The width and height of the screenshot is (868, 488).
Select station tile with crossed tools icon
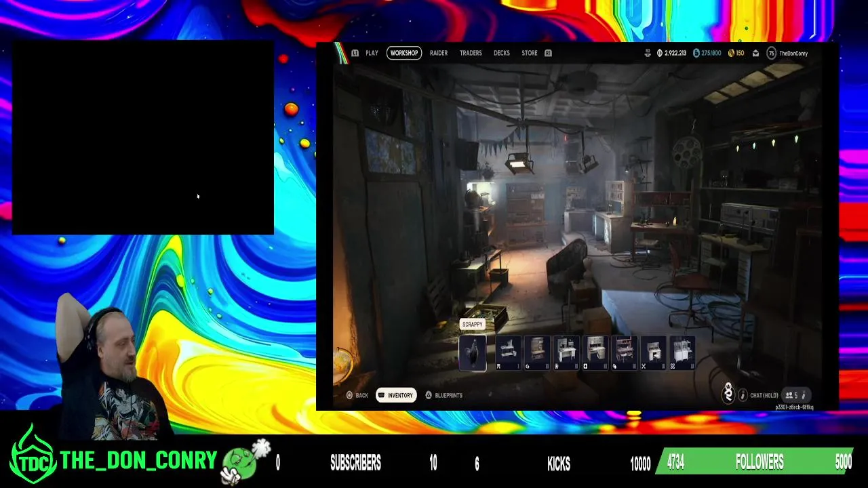click(654, 352)
